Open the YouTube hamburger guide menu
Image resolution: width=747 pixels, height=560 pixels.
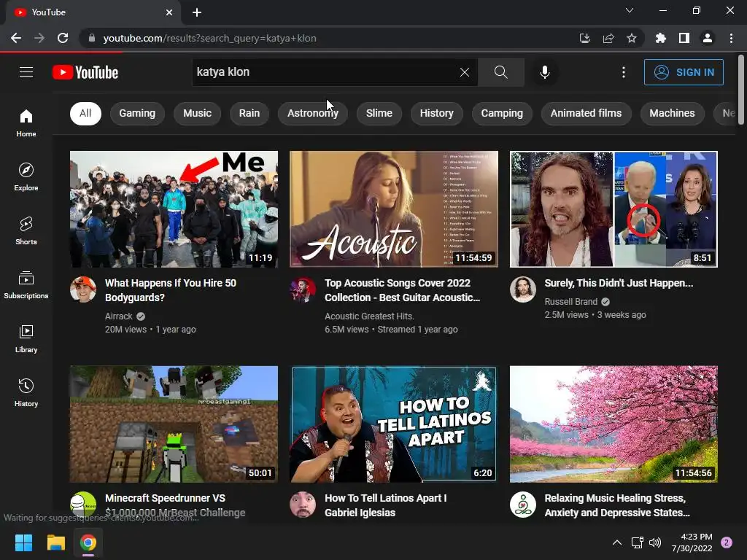26,72
